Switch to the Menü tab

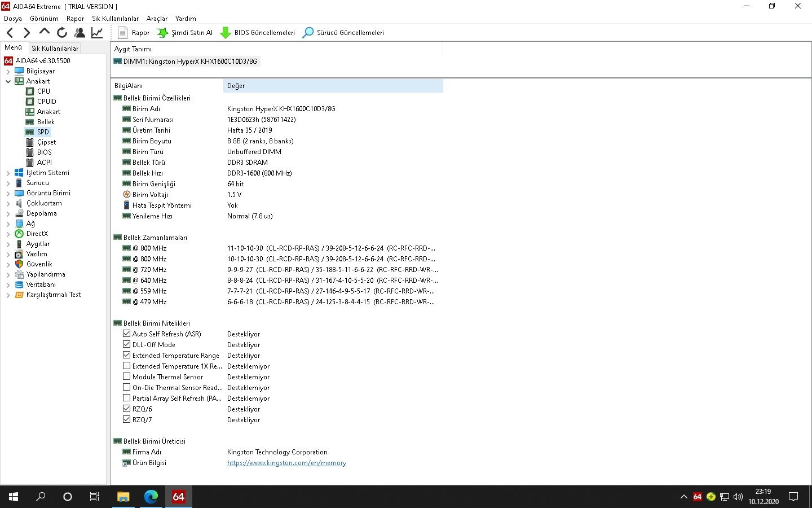click(13, 47)
